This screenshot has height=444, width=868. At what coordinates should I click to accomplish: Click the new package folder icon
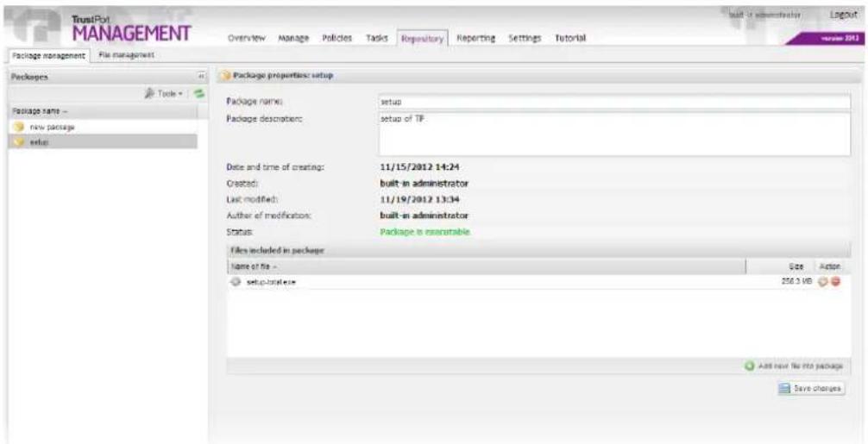(x=18, y=128)
